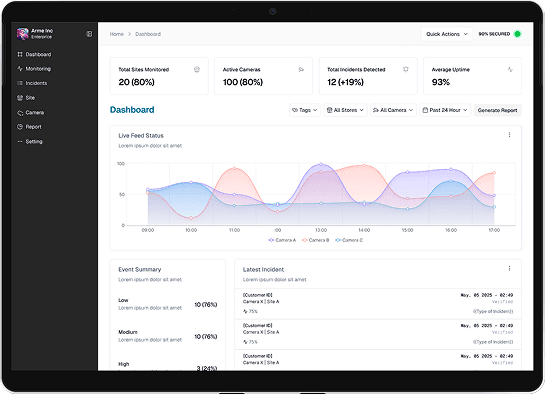The image size is (545, 394).
Task: Open the second Latest Incident row
Action: coord(378,334)
